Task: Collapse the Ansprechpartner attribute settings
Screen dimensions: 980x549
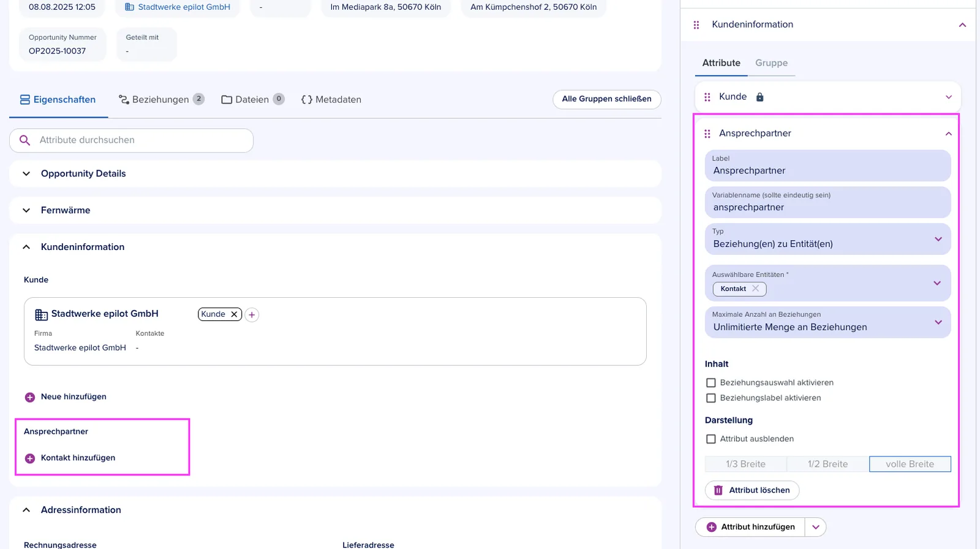Action: coord(949,134)
